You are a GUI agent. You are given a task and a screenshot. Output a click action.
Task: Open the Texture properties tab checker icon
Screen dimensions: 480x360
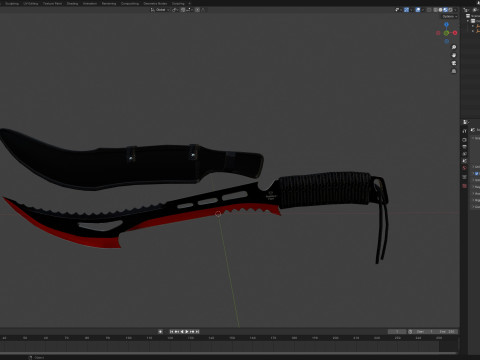464,186
